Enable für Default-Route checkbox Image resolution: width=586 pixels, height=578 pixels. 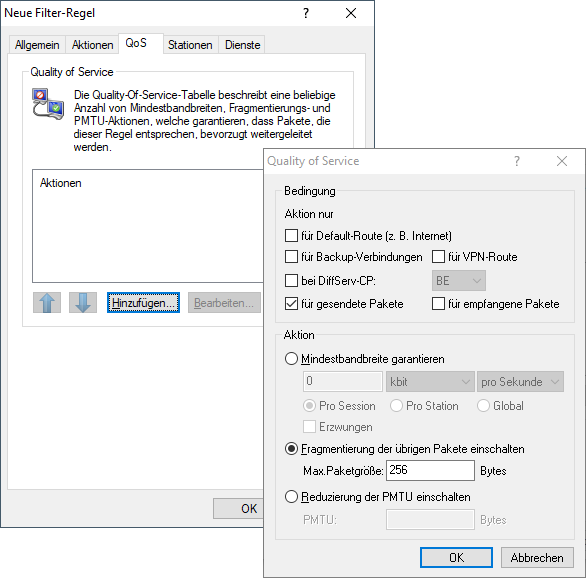(291, 236)
